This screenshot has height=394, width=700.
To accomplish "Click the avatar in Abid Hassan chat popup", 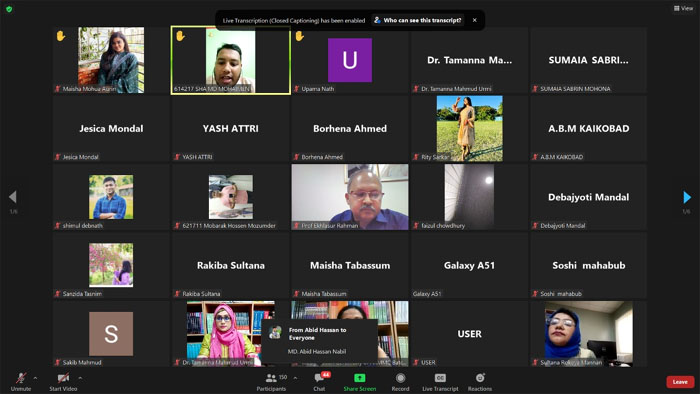I will click(275, 332).
